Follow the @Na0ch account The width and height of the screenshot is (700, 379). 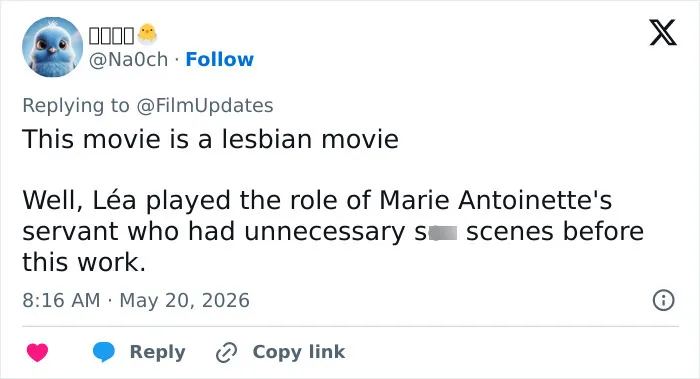pos(219,59)
